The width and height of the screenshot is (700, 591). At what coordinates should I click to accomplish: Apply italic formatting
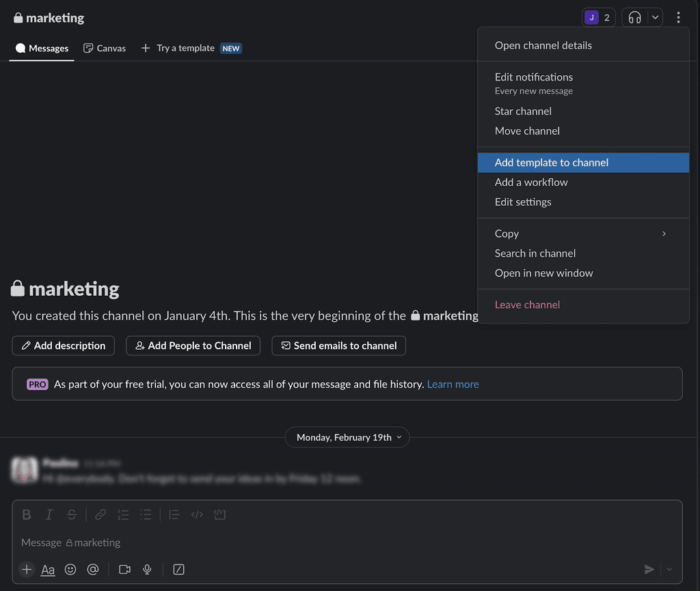pos(49,514)
